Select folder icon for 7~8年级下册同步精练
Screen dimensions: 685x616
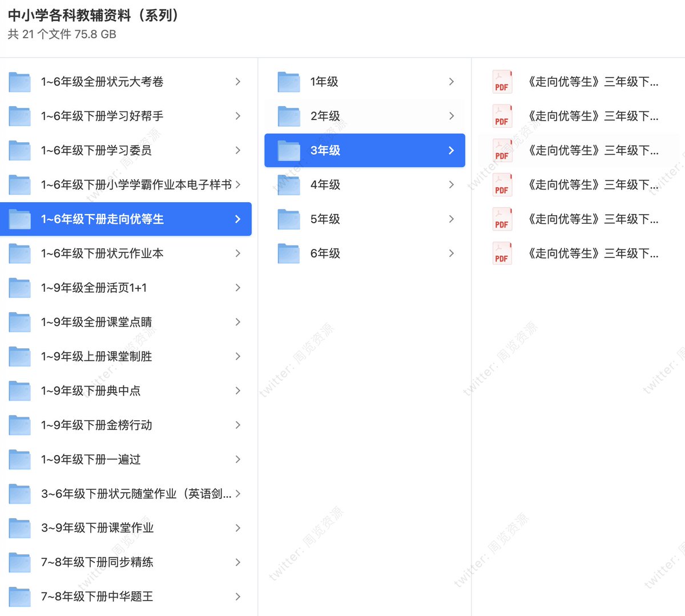pyautogui.click(x=19, y=562)
